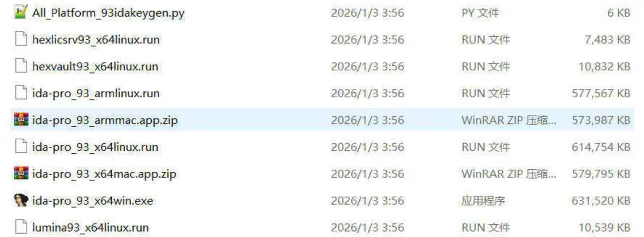Select the All_Platform_93idakeygen.py file name

point(108,13)
